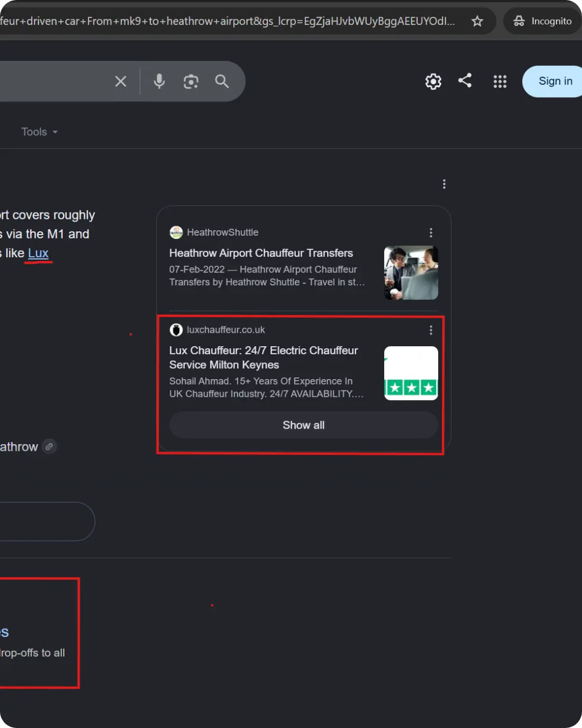The height and width of the screenshot is (728, 582).
Task: Click the Show all button
Action: coord(303,425)
